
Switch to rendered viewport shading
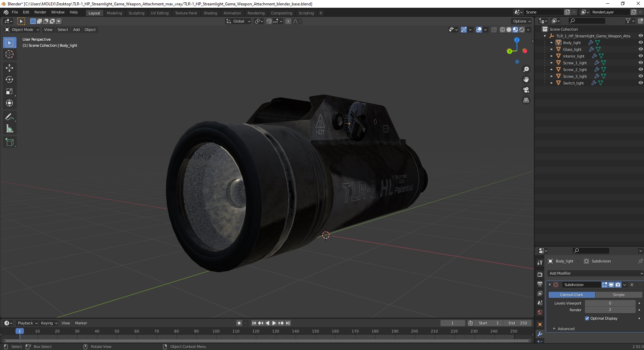coord(522,30)
